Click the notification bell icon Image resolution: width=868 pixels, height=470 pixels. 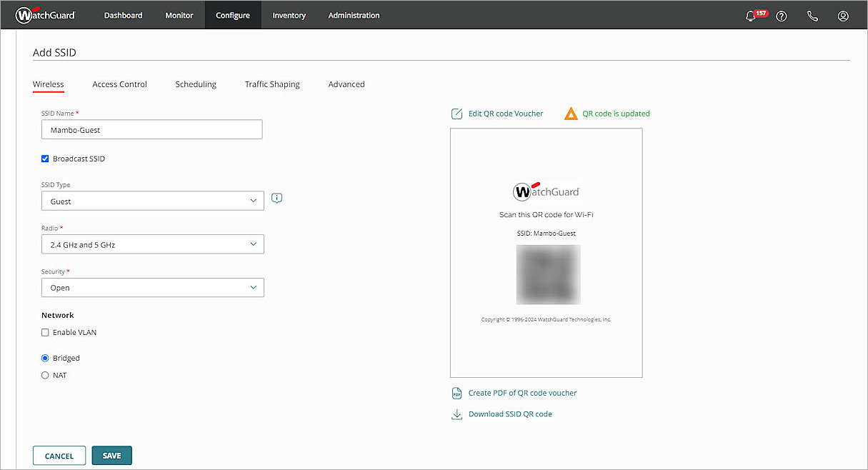click(x=750, y=16)
